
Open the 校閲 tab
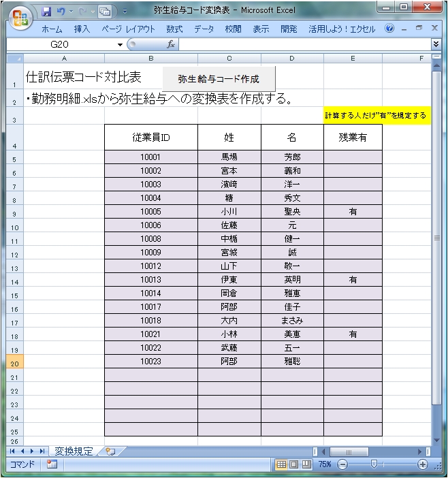233,29
